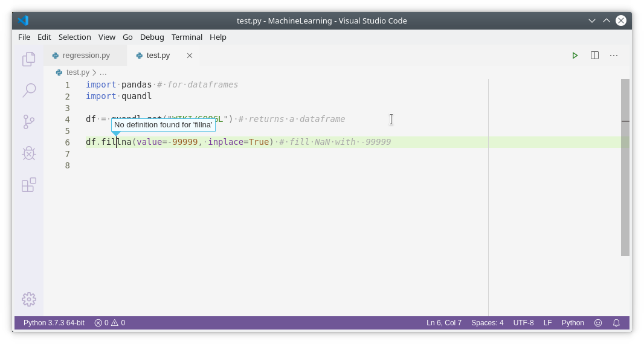The image size is (644, 344).
Task: Click the word pandas on line 1
Action: (137, 84)
